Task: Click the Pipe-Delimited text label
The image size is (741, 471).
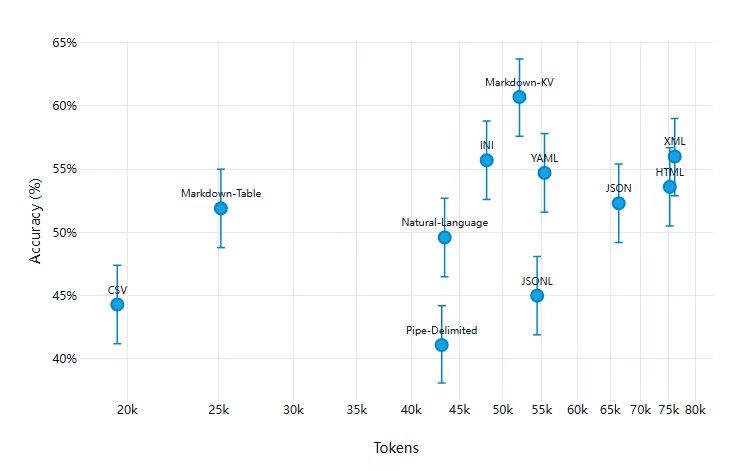Action: point(441,330)
